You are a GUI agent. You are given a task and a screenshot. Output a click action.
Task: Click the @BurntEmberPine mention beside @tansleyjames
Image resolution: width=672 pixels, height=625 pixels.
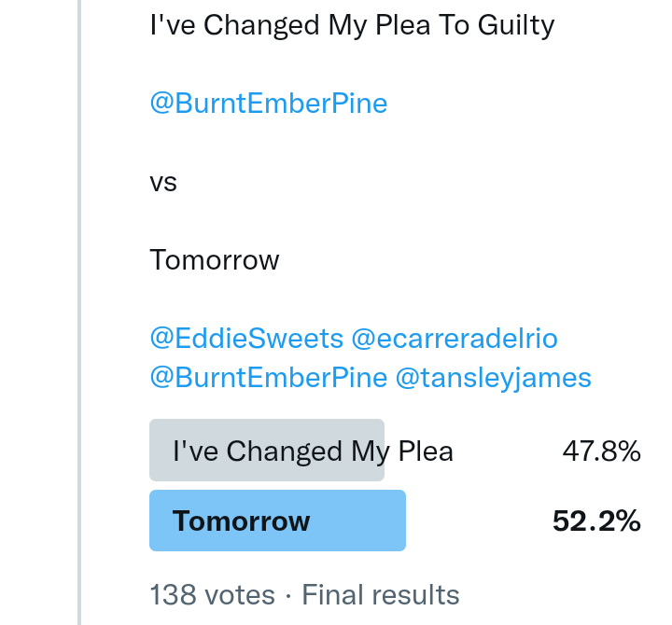pyautogui.click(x=268, y=378)
